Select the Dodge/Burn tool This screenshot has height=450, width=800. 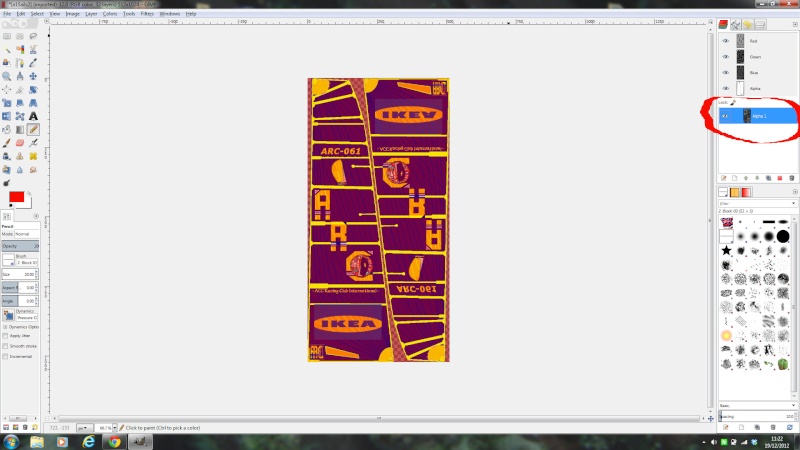[x=7, y=183]
